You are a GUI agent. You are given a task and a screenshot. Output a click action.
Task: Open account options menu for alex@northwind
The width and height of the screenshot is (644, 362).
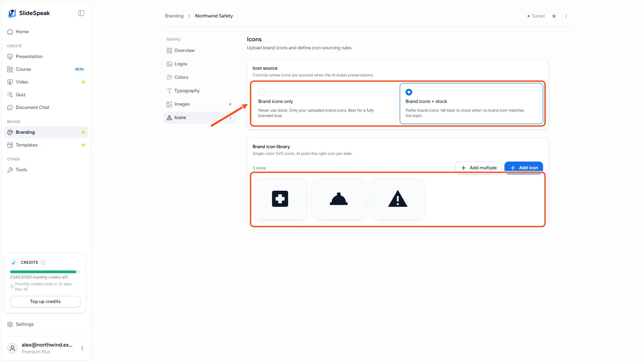tap(82, 348)
